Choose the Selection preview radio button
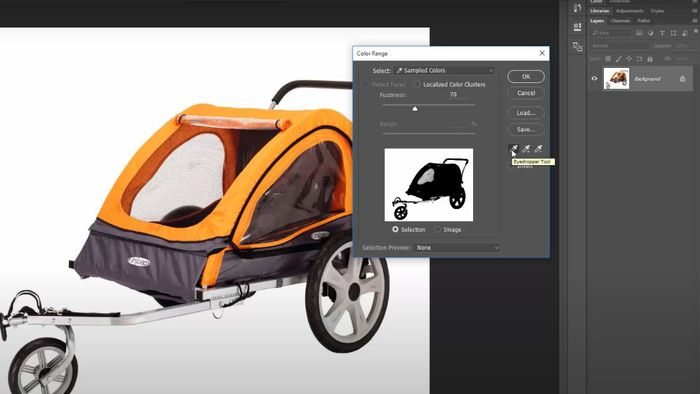Viewport: 700px width, 394px height. [x=395, y=229]
